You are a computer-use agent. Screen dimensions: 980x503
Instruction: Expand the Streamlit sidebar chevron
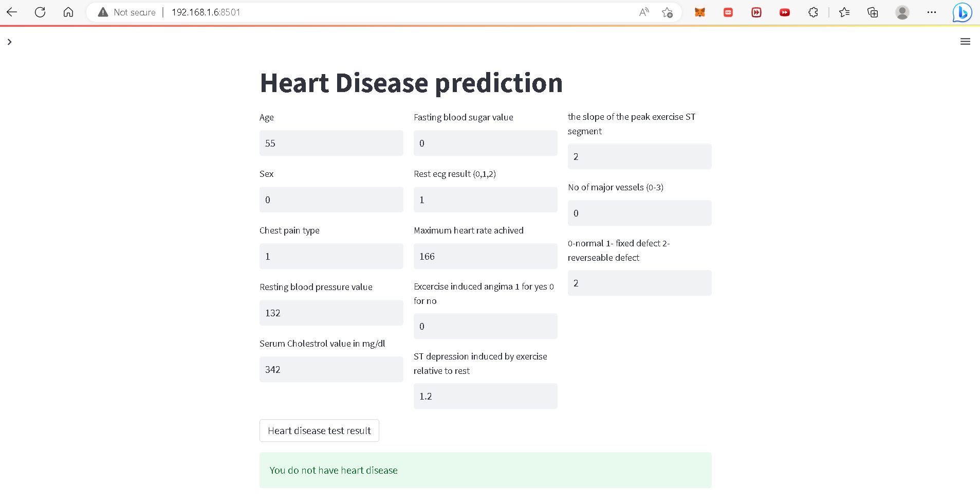click(9, 42)
